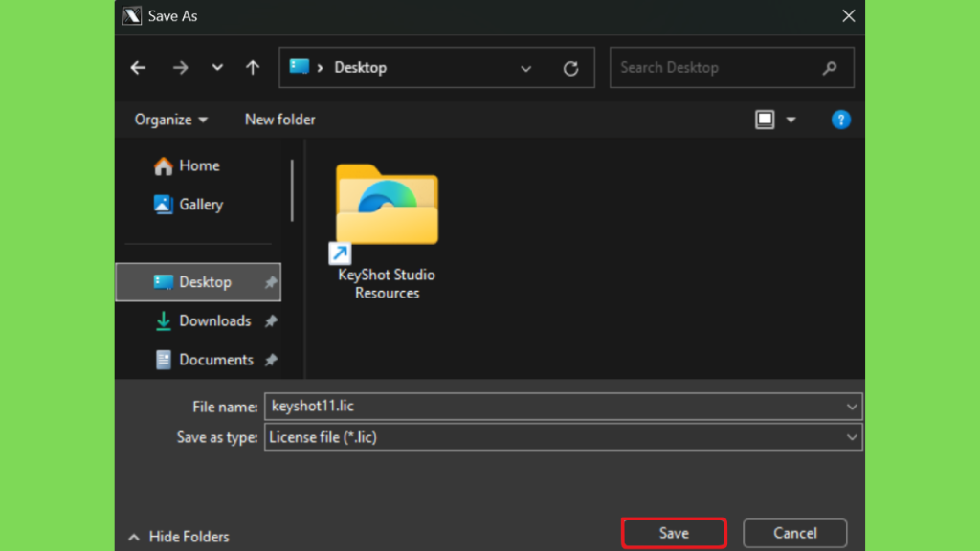Open the Organize menu
The height and width of the screenshot is (551, 980).
point(170,120)
